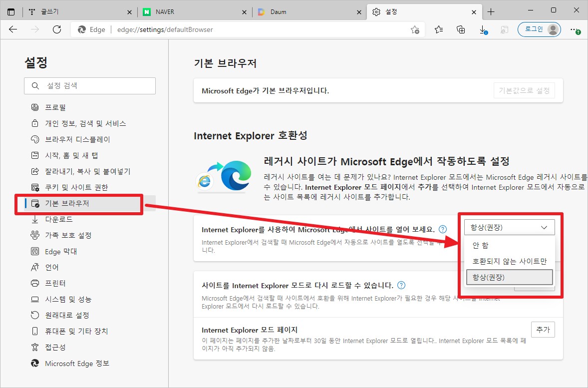Click the reset icon beside 원래대로 설정
Image resolution: width=588 pixels, height=388 pixels.
[x=35, y=315]
